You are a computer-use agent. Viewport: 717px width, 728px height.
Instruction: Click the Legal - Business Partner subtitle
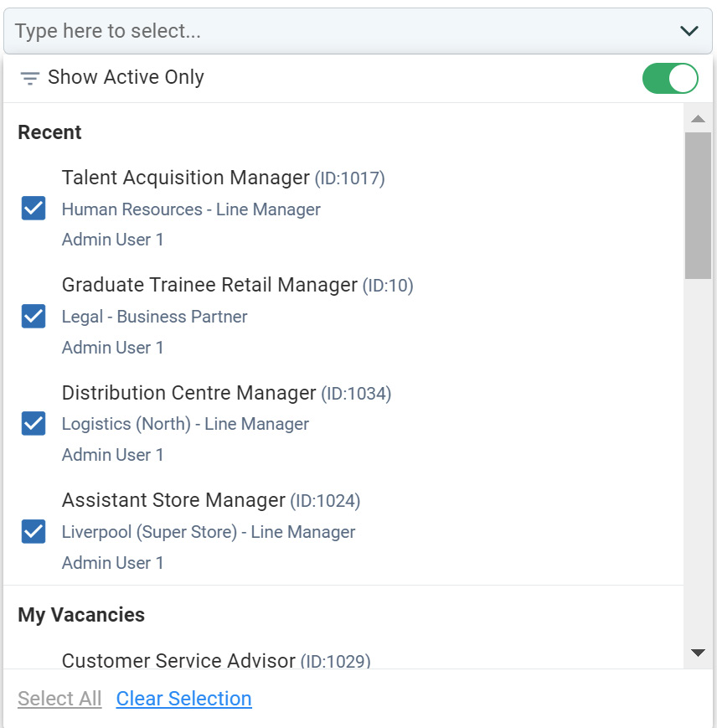[x=154, y=317]
